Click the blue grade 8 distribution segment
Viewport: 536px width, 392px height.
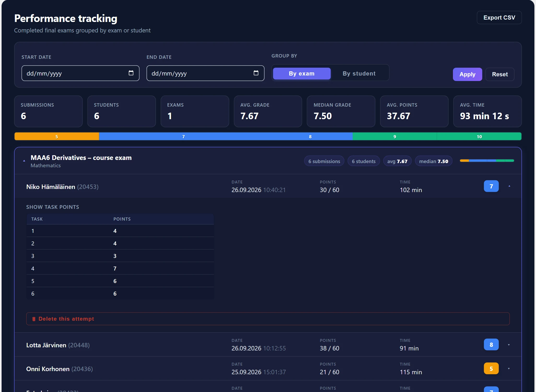[310, 136]
